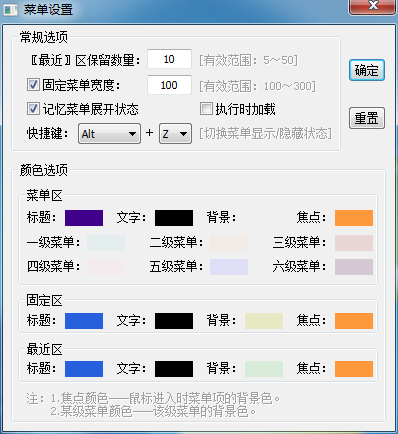Uncheck the 记忆菜单展开状态 checkbox
This screenshot has width=398, height=434.
[x=33, y=109]
